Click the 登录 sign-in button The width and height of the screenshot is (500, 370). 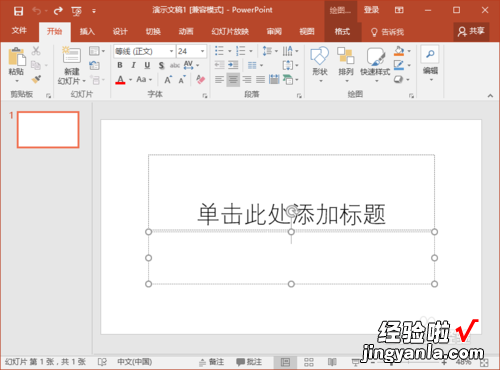tap(371, 10)
